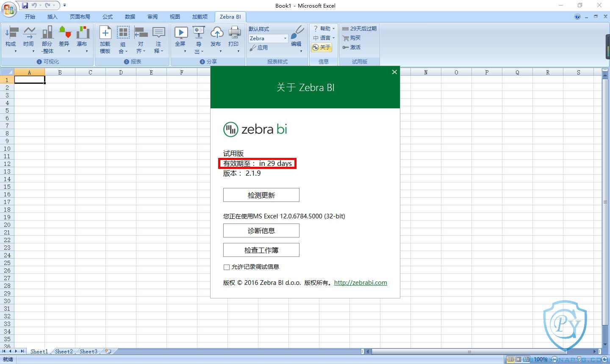Click the 100% zoom level in status bar
This screenshot has width=610, height=364.
[541, 359]
